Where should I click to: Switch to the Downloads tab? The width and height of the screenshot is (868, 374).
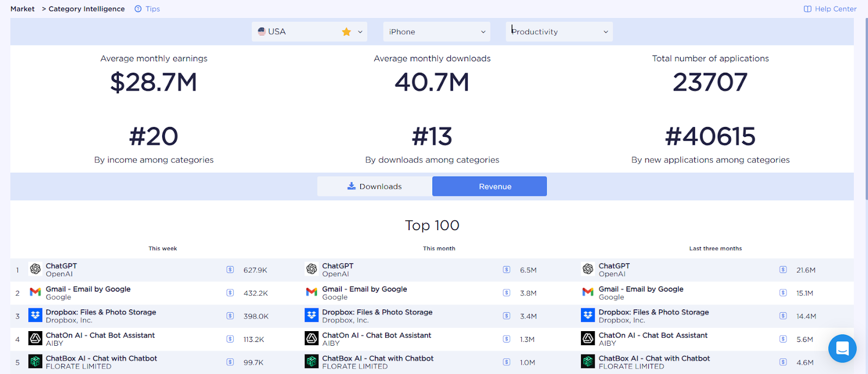click(x=375, y=186)
